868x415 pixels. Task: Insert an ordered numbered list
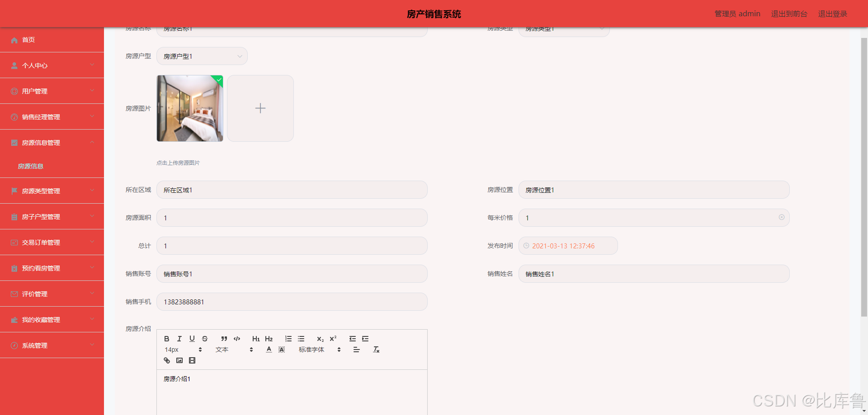point(288,339)
